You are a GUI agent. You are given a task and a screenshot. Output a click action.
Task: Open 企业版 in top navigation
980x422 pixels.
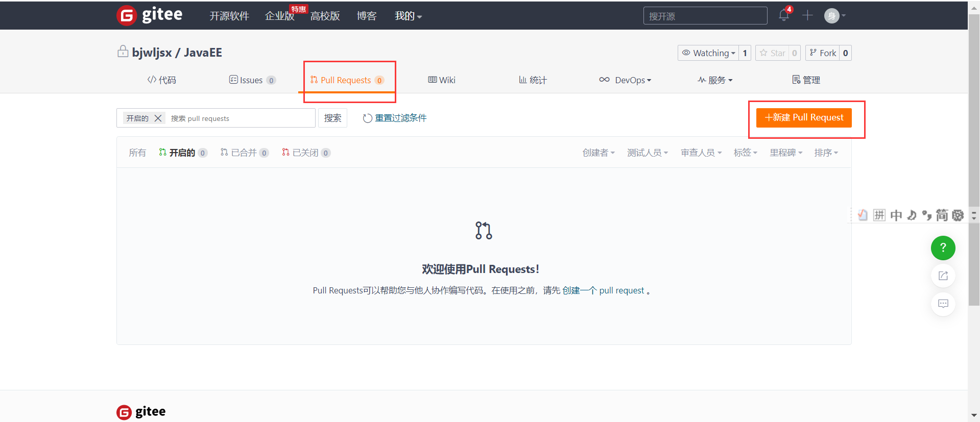(x=279, y=16)
